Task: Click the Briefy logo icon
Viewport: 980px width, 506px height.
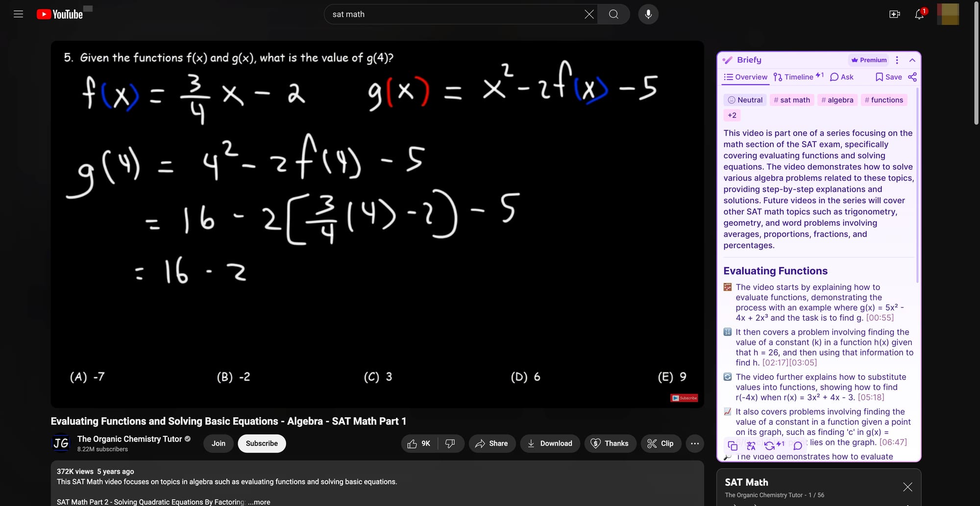Action: 728,60
